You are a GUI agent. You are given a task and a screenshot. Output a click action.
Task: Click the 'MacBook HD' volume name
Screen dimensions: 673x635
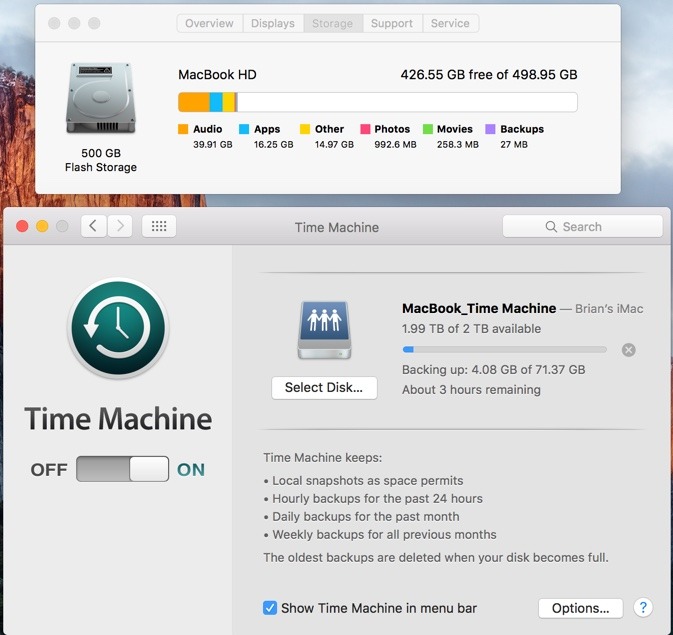tap(217, 75)
